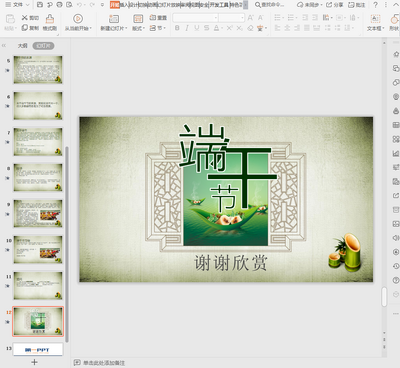400x368 pixels.
Task: Select the Format Painter (格式刷) brush
Action: 49,22
